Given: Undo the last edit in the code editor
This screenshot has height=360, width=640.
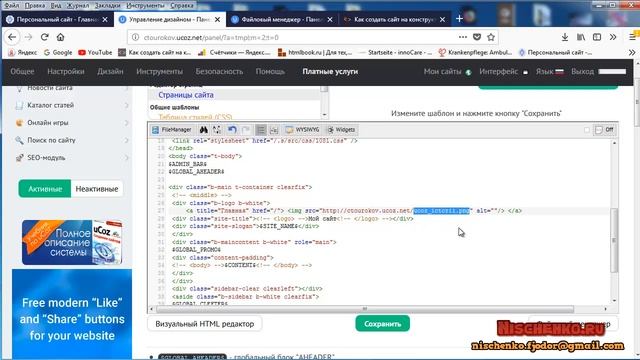Looking at the screenshot, I should [232, 130].
